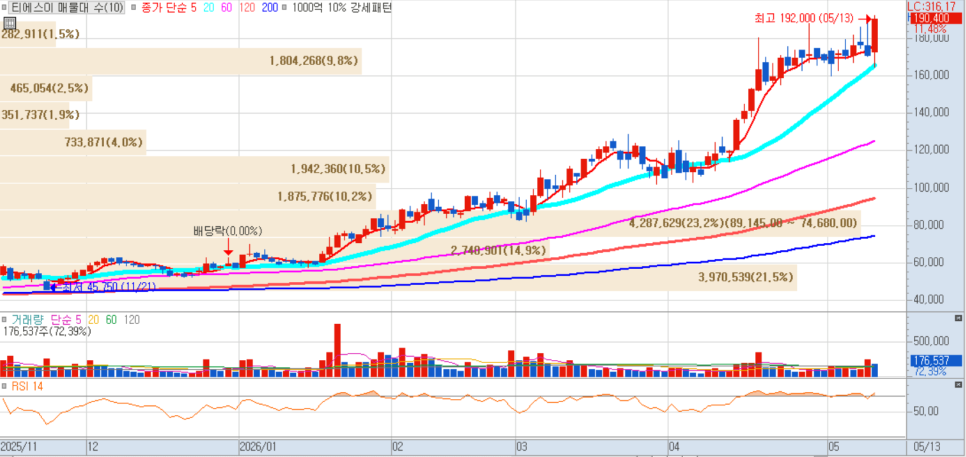
Task: Select the '종가 단순 5' moving average label
Action: tap(167, 8)
